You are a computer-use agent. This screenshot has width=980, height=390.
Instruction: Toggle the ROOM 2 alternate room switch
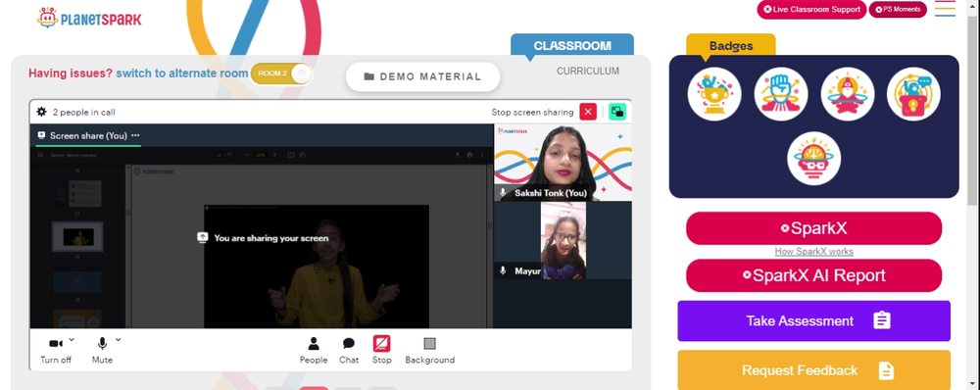tap(281, 73)
